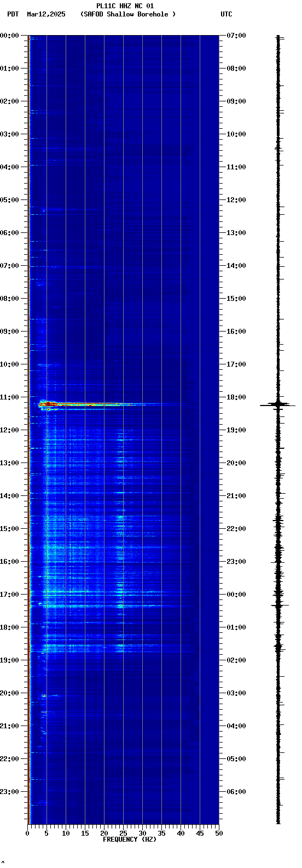The width and height of the screenshot is (302, 868).
Task: Click the '06:00' UTC time label
Action: (236, 792)
